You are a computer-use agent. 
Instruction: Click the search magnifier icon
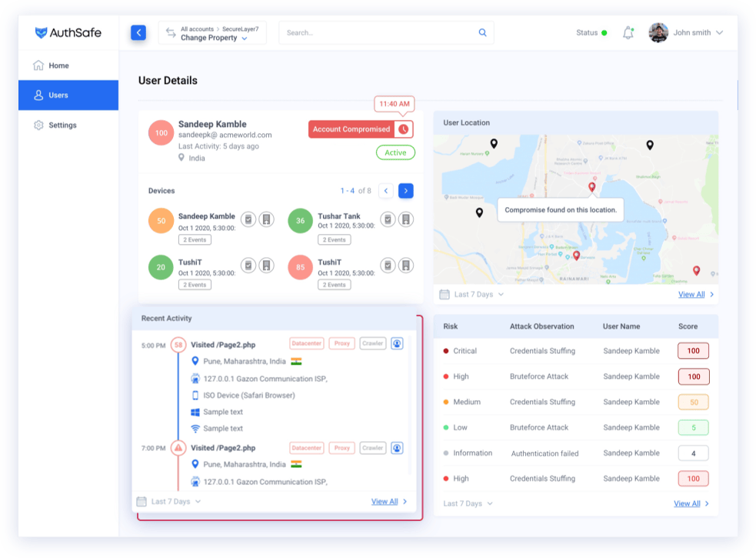pyautogui.click(x=482, y=33)
